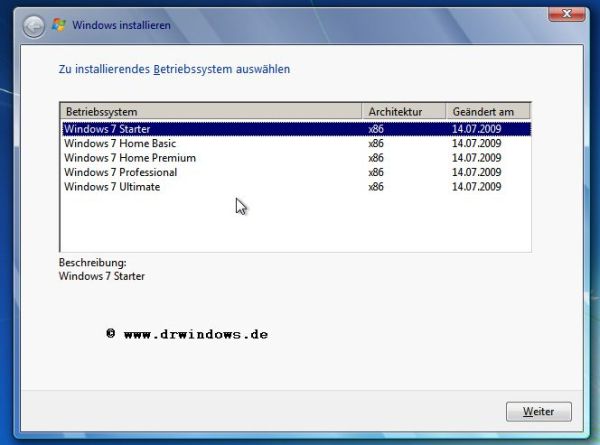The image size is (600, 445).
Task: Click the Windows flag logo in the title bar
Action: [x=59, y=25]
